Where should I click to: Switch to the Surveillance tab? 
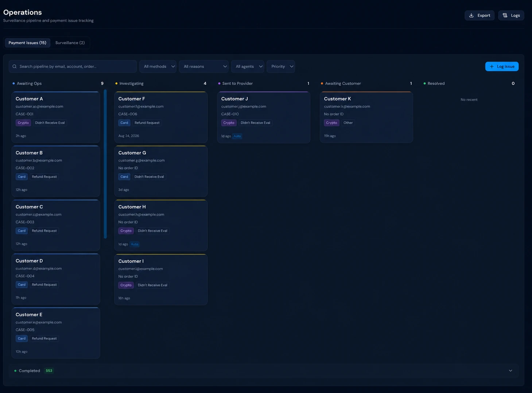(70, 43)
